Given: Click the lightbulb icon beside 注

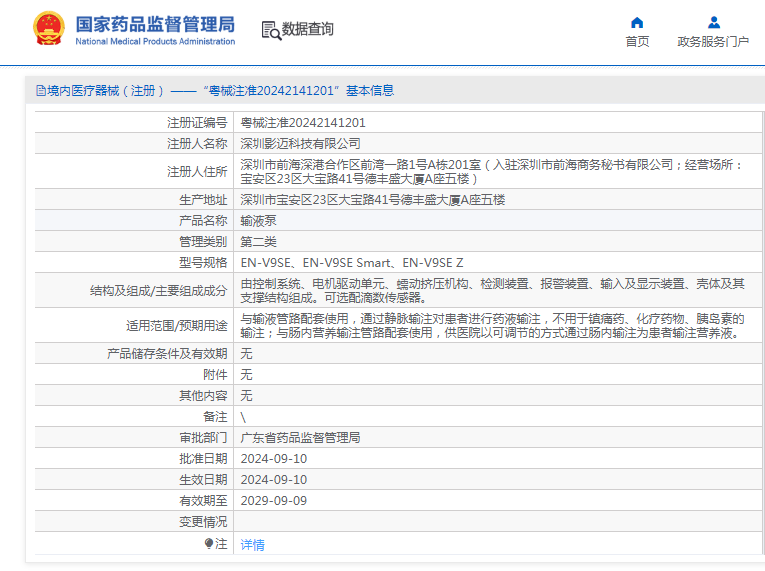Looking at the screenshot, I should tap(209, 543).
